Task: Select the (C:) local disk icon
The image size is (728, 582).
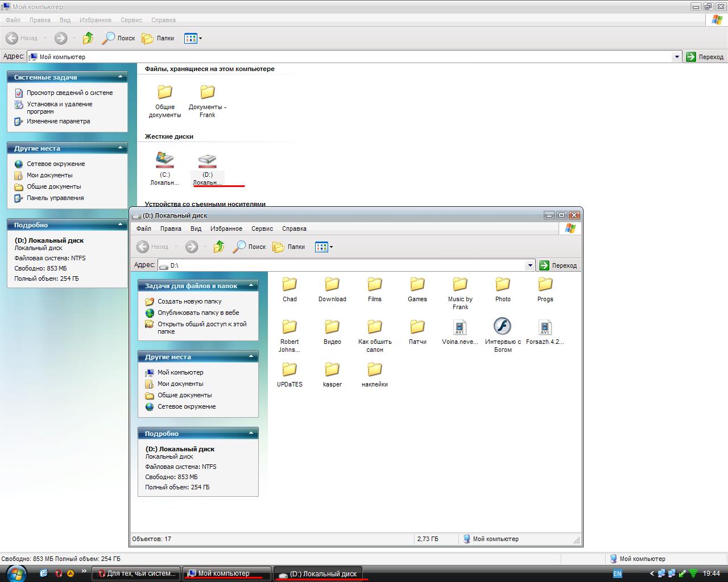Action: (x=164, y=160)
